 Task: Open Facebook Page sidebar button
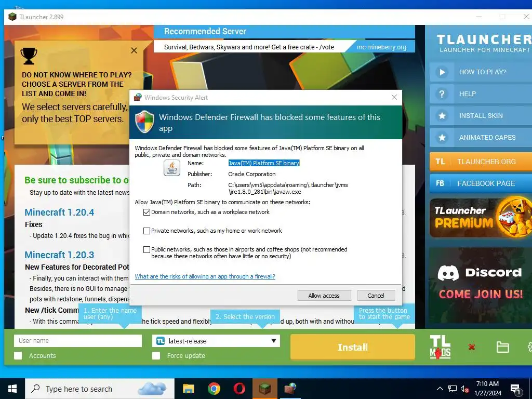click(481, 183)
